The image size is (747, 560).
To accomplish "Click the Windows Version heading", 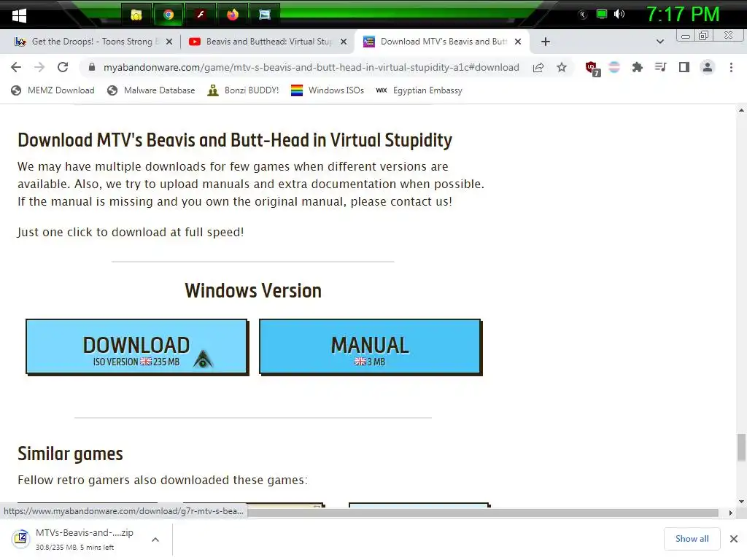I will tap(253, 290).
